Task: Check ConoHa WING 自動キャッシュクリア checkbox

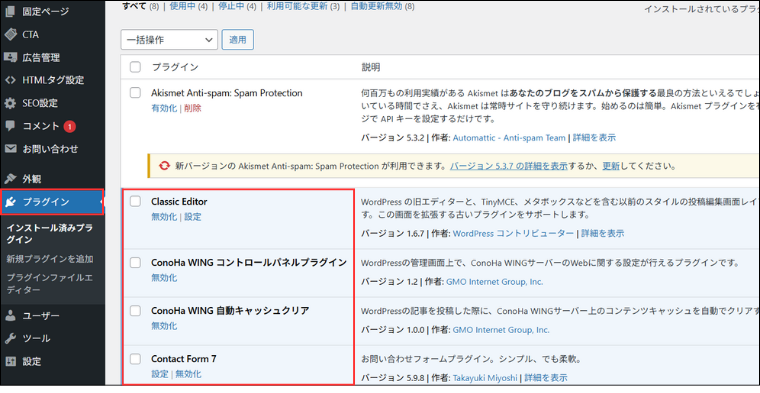Action: click(135, 310)
